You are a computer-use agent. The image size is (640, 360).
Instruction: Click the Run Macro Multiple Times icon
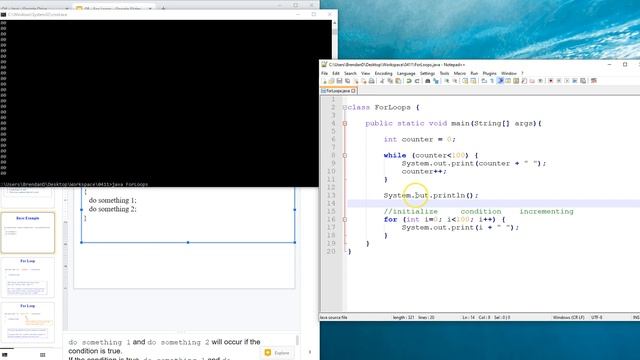pos(574,81)
